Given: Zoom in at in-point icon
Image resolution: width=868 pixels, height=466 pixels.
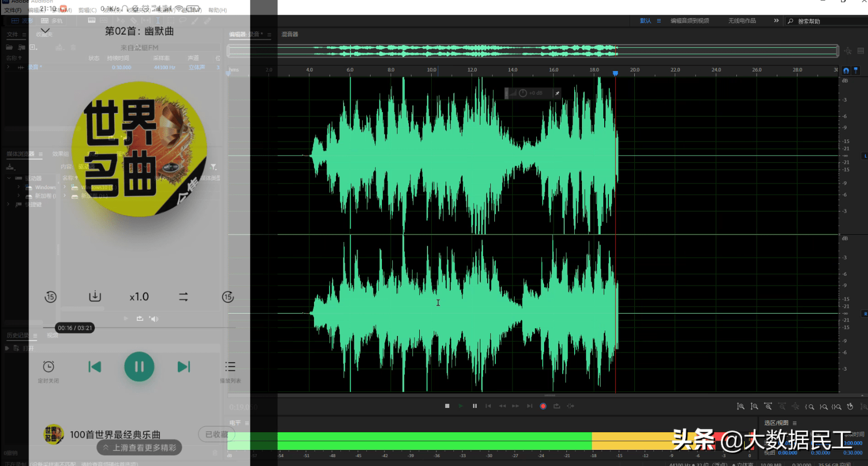Looking at the screenshot, I should coord(809,406).
